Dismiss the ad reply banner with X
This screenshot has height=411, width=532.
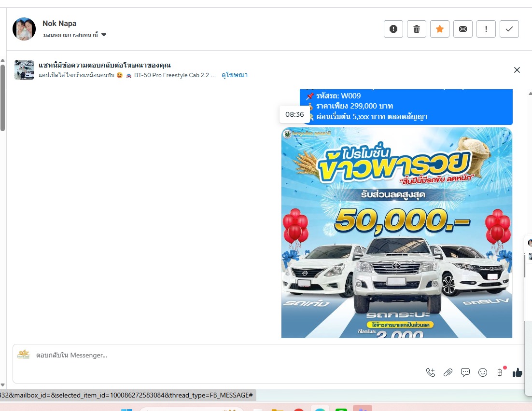pos(517,70)
